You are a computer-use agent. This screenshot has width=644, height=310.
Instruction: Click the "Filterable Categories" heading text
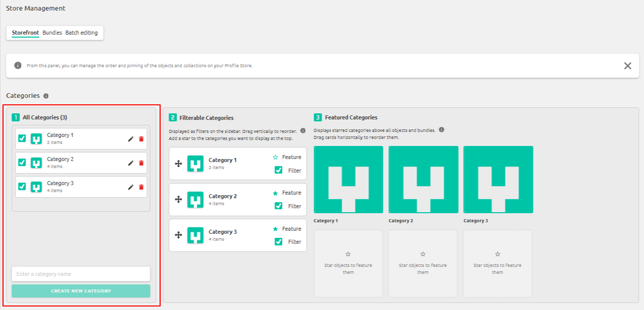pyautogui.click(x=207, y=118)
